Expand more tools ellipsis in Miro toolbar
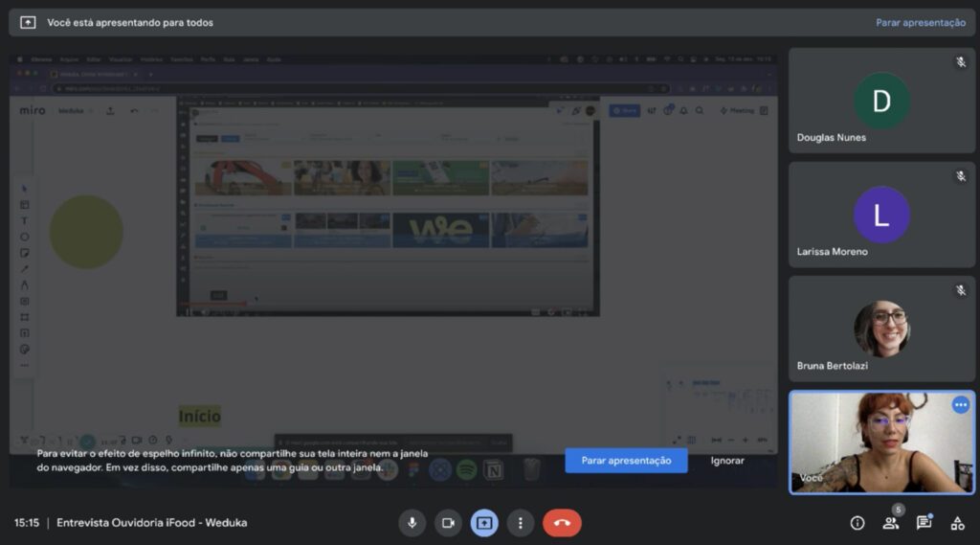Image resolution: width=980 pixels, height=545 pixels. pos(25,365)
